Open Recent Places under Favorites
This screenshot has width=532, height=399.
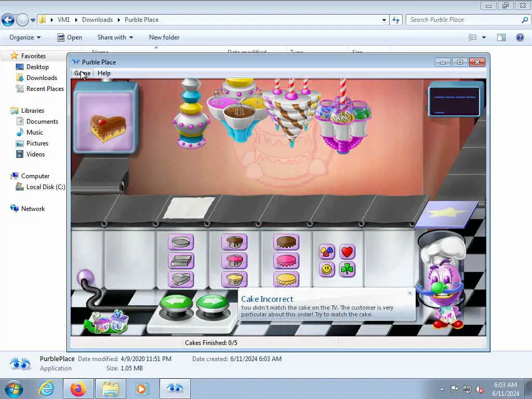(39, 88)
